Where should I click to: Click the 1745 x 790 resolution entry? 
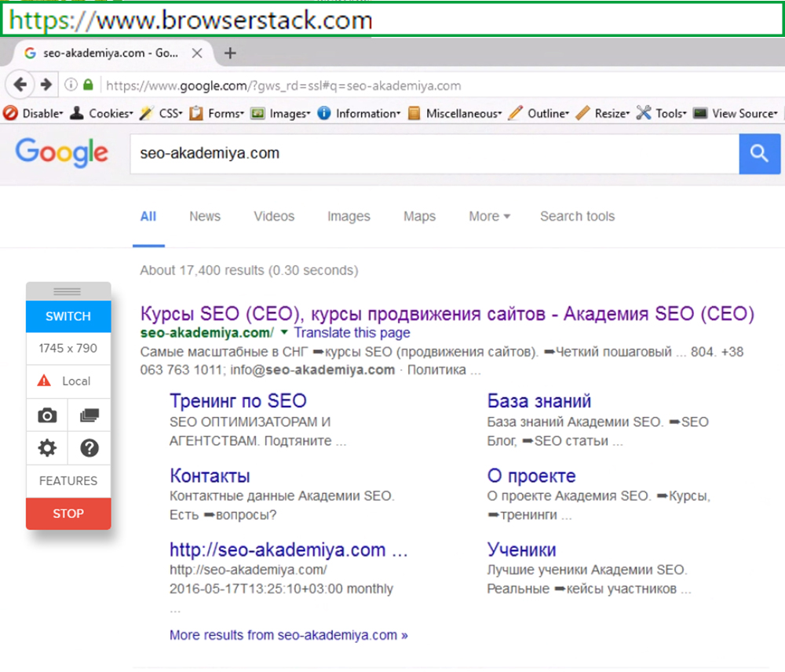(x=68, y=348)
